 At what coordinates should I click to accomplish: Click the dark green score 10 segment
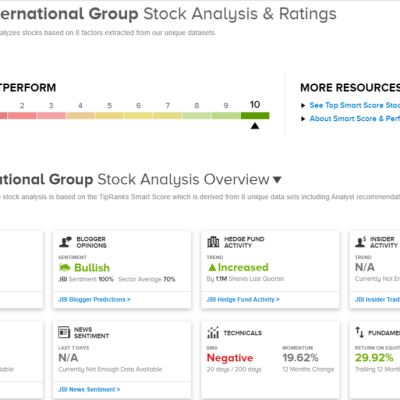(x=255, y=116)
